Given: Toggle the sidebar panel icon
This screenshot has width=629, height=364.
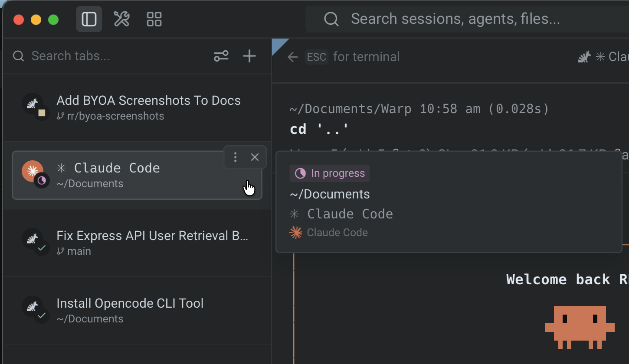Looking at the screenshot, I should [x=88, y=19].
